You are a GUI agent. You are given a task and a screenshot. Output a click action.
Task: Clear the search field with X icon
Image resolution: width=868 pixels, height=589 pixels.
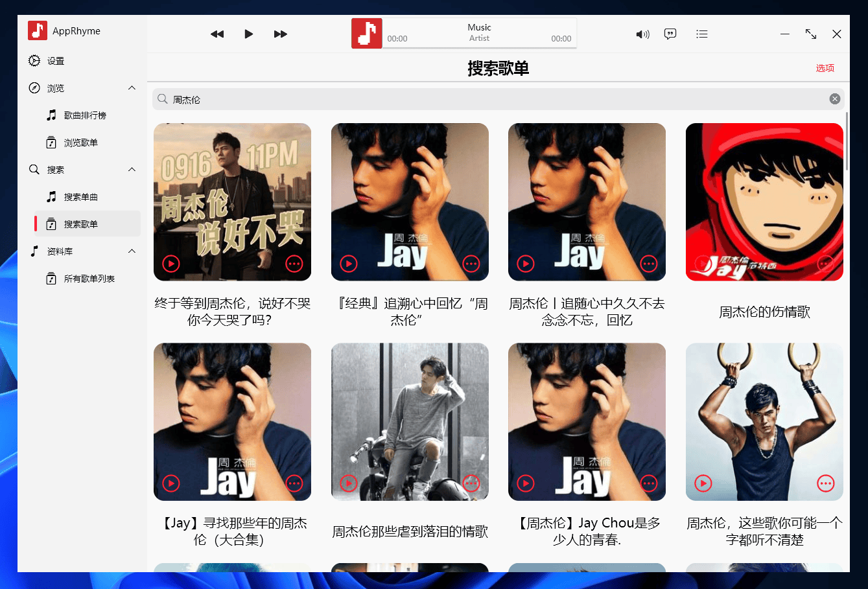(x=835, y=98)
